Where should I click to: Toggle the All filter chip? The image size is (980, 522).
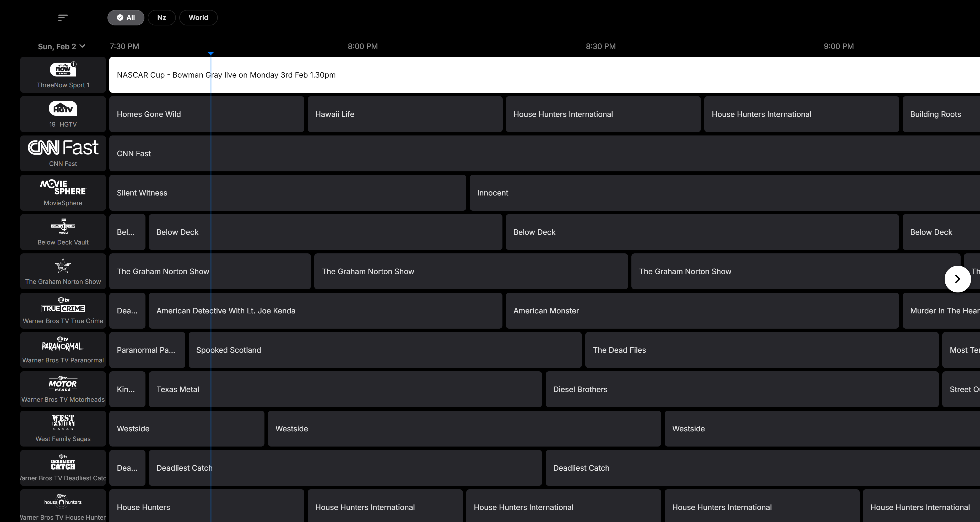click(126, 18)
